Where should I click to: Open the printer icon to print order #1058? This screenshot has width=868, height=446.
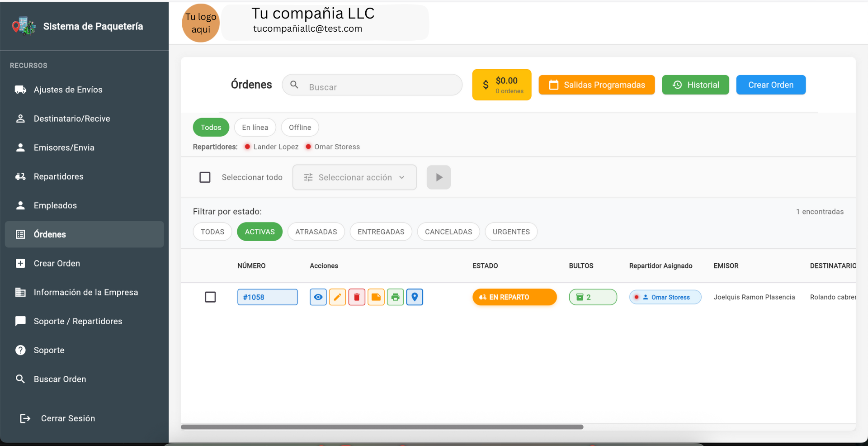coord(396,297)
